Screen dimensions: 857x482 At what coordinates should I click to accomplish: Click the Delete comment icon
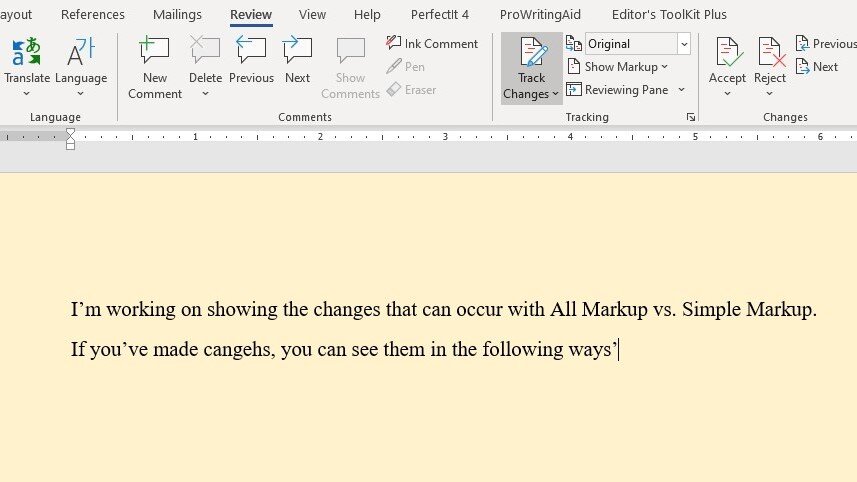[205, 52]
